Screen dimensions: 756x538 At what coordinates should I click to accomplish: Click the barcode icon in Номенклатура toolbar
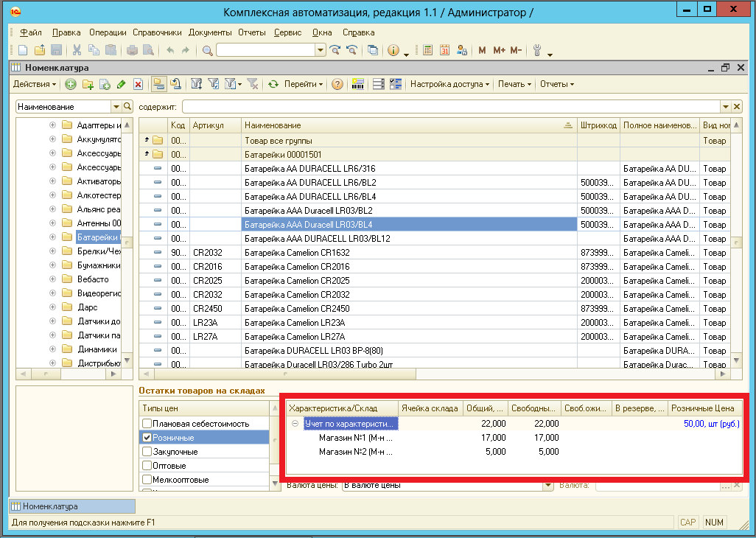pyautogui.click(x=358, y=84)
